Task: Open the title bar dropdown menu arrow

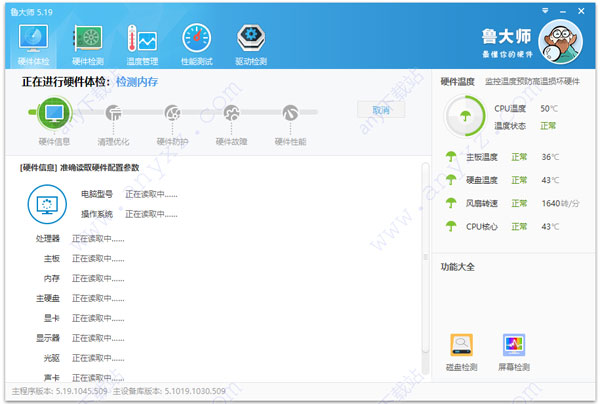Action: tap(545, 11)
